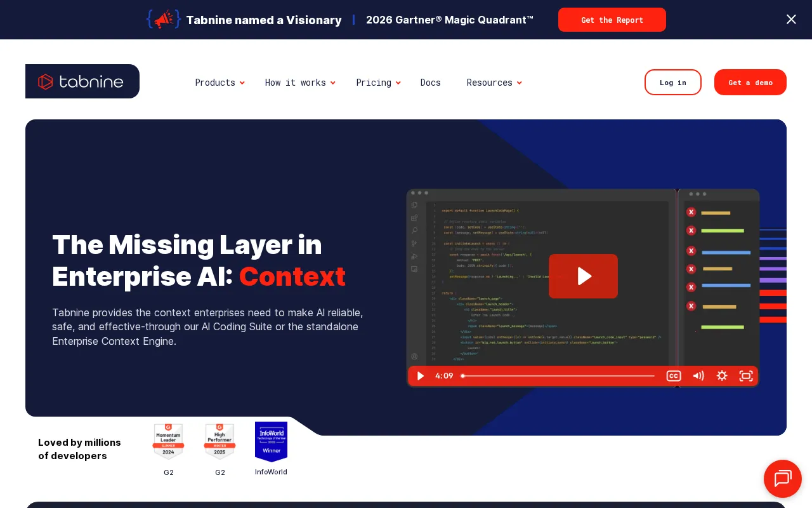Click the G2 High Performer 2025 badge
Image resolution: width=812 pixels, height=508 pixels.
(x=219, y=441)
